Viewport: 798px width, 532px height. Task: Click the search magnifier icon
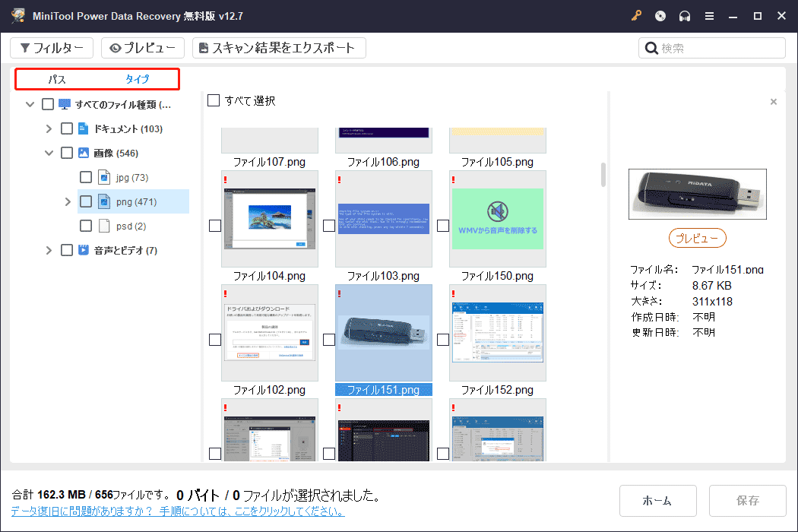(651, 47)
